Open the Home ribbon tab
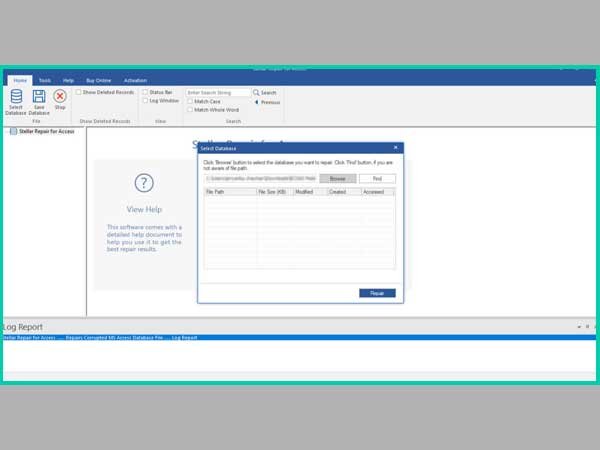 point(20,80)
